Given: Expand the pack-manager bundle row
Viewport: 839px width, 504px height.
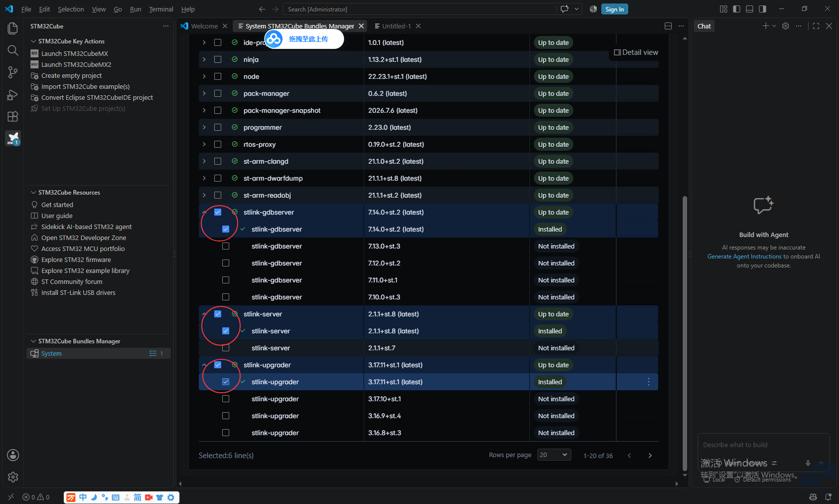Looking at the screenshot, I should pos(204,93).
